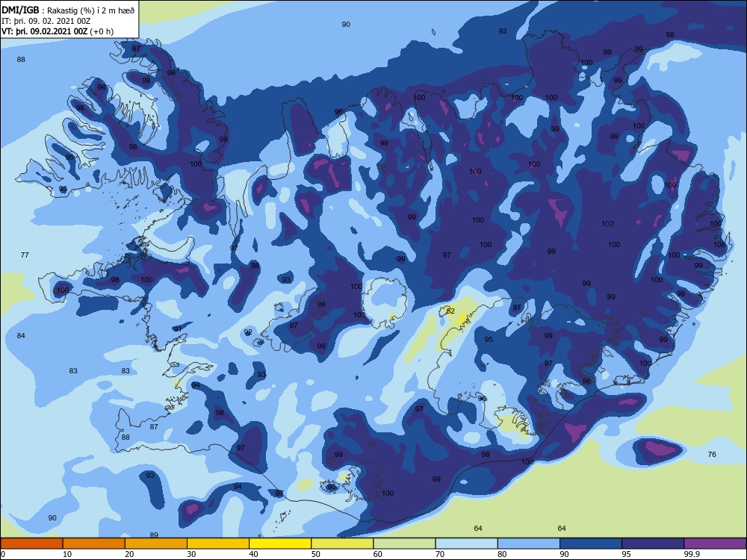Image resolution: width=747 pixels, height=560 pixels.
Task: Click the humidity value "87" on the map
Action: click(x=154, y=426)
